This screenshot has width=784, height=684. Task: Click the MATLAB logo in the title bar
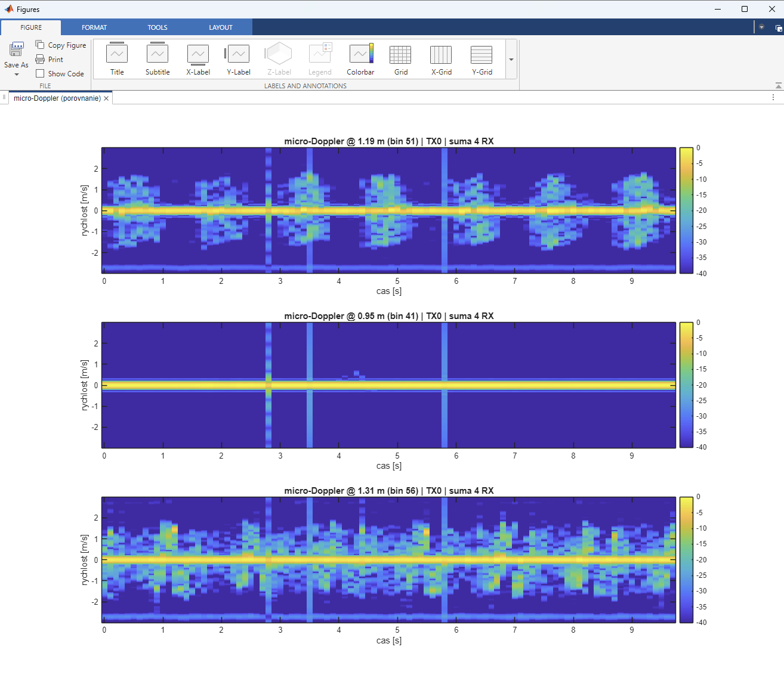coord(9,9)
